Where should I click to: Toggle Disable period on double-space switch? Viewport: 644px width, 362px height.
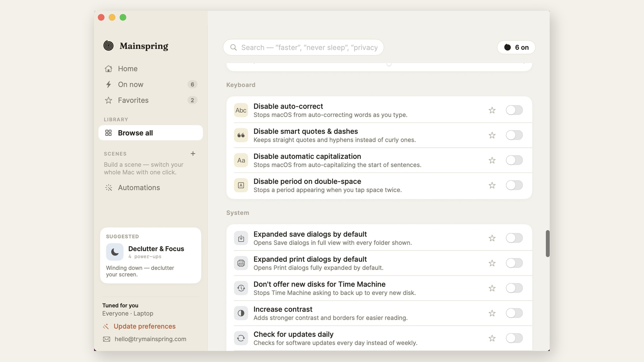click(x=514, y=185)
